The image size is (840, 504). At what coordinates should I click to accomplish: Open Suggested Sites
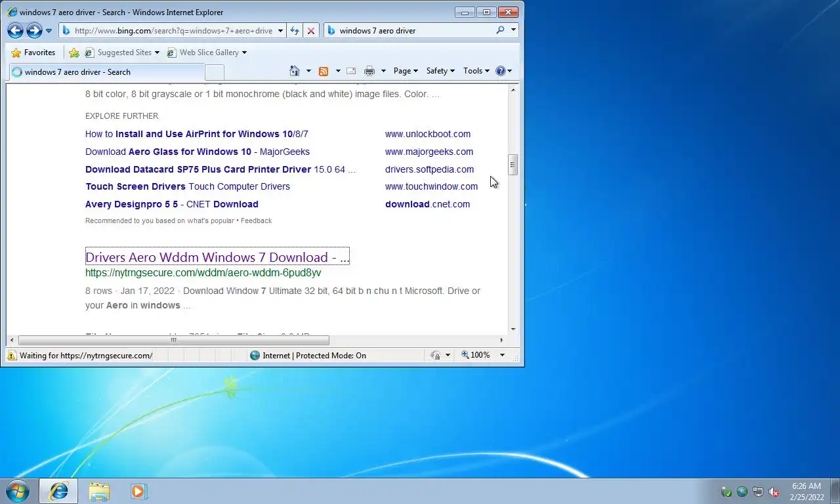[122, 52]
